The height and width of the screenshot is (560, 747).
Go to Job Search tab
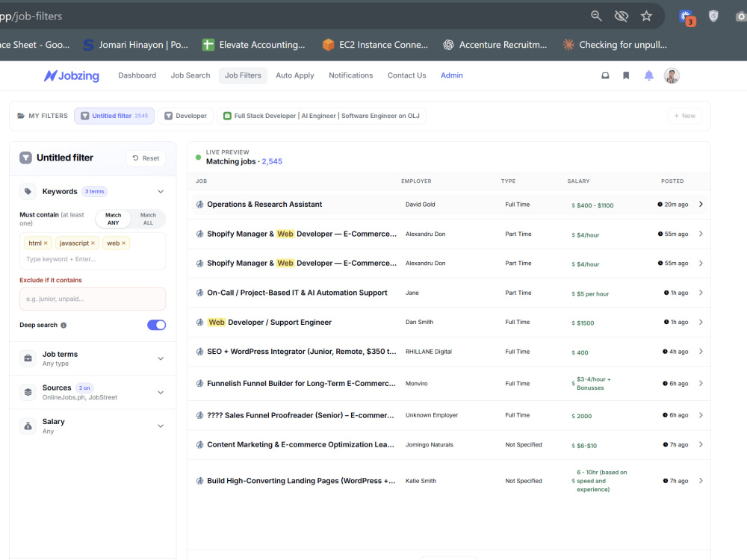pyautogui.click(x=190, y=75)
